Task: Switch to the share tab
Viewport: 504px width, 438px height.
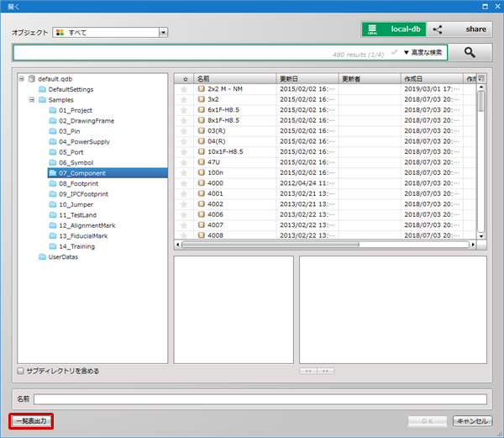Action: [x=459, y=29]
